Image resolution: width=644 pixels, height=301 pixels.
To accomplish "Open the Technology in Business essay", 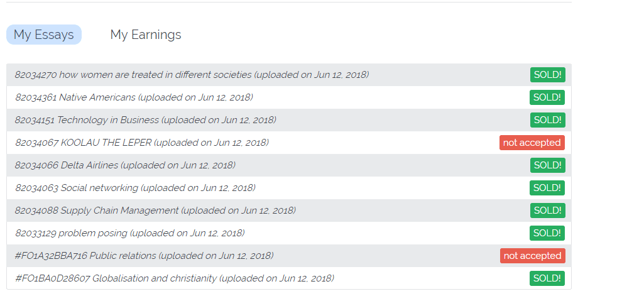I will pyautogui.click(x=145, y=120).
